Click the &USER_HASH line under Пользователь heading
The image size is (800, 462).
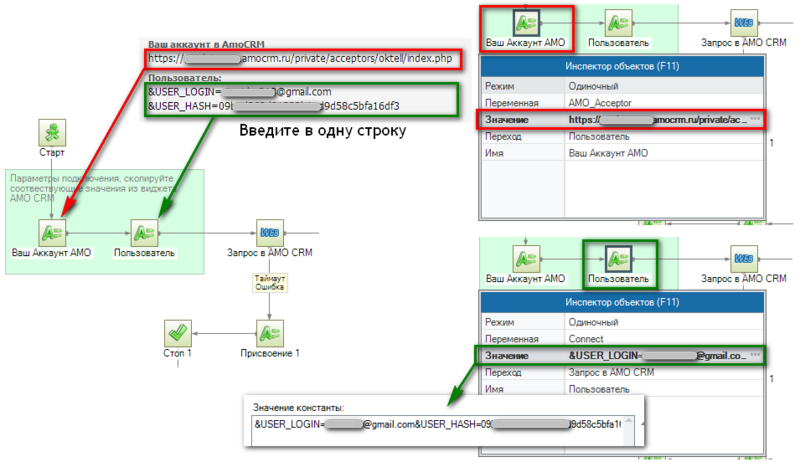(x=274, y=106)
